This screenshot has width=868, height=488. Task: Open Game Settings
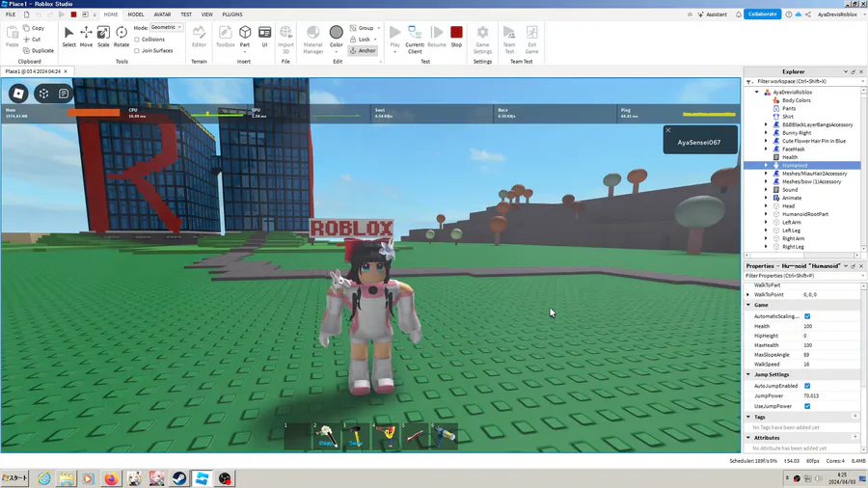pos(482,39)
